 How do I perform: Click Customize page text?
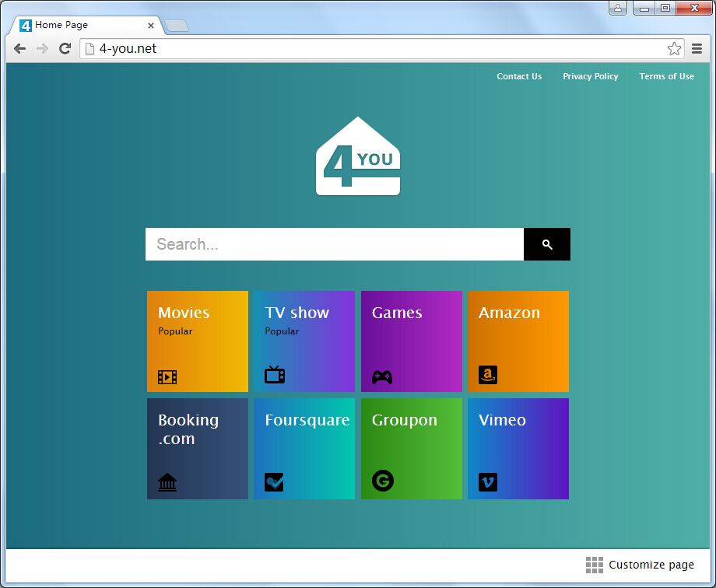pos(651,565)
